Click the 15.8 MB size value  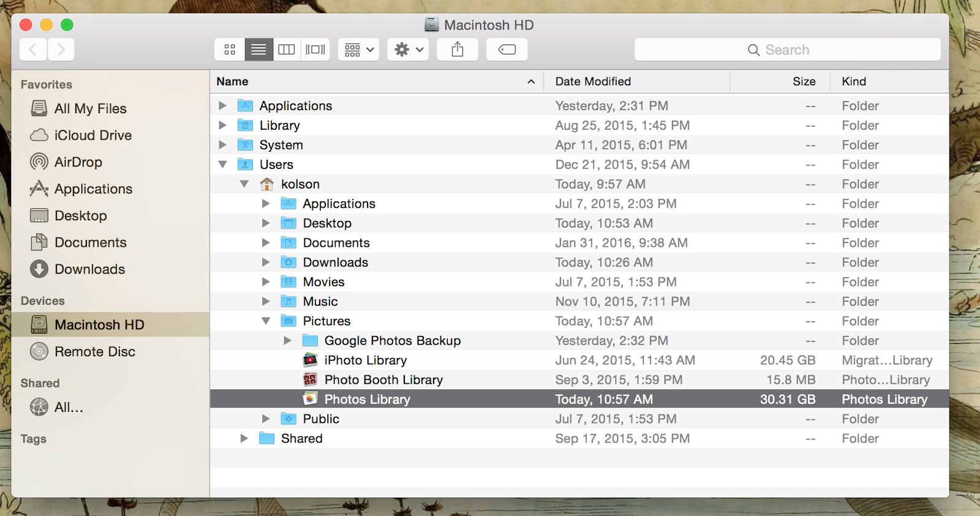click(x=791, y=380)
